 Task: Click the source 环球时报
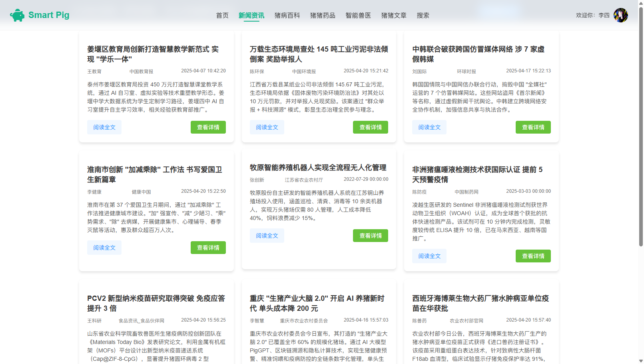(467, 72)
